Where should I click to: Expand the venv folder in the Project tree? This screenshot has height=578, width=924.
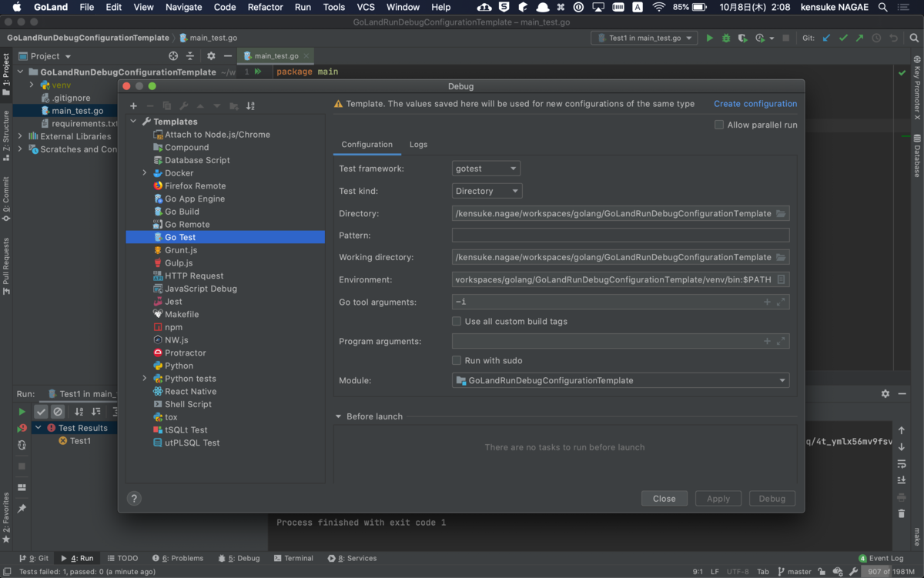[32, 85]
